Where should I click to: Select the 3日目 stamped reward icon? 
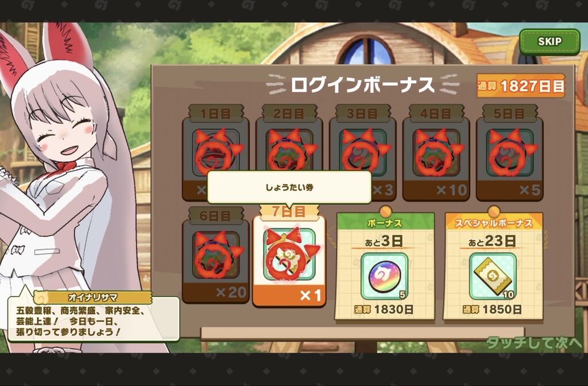(363, 153)
